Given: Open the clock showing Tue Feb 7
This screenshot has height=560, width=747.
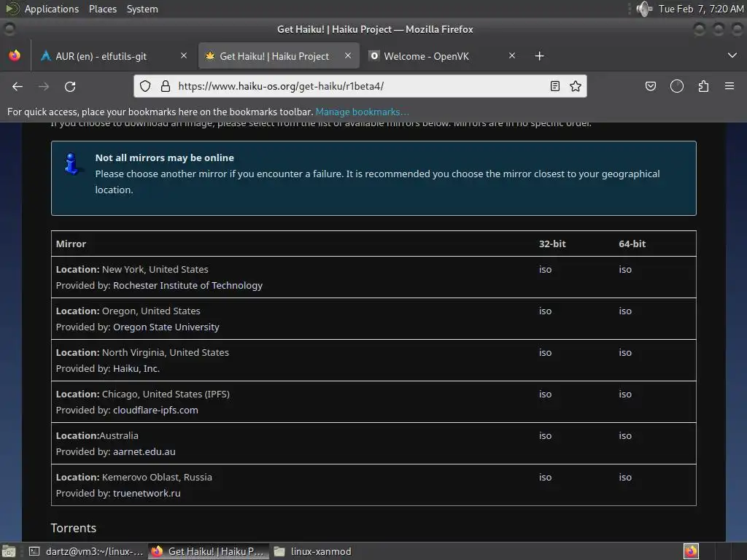Looking at the screenshot, I should pyautogui.click(x=701, y=9).
